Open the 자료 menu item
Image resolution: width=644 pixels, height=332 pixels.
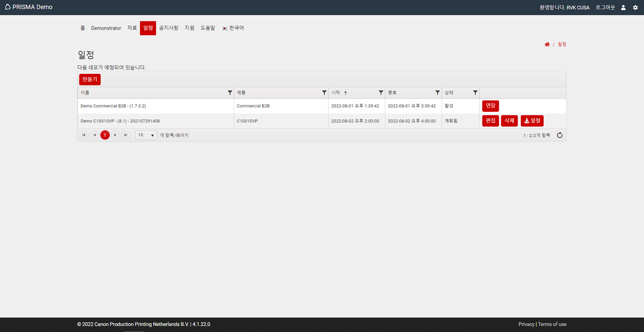[x=132, y=28]
